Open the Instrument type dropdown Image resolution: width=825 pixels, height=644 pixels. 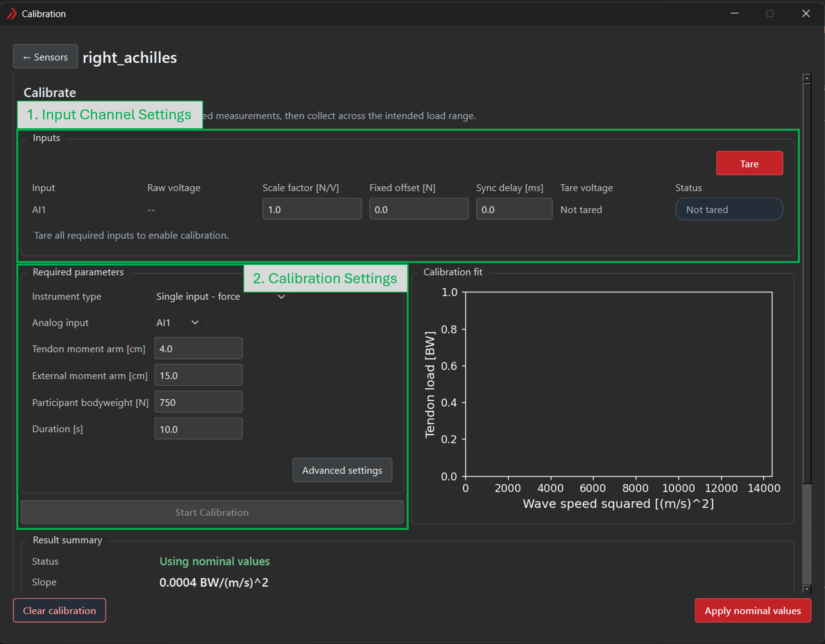(x=223, y=296)
